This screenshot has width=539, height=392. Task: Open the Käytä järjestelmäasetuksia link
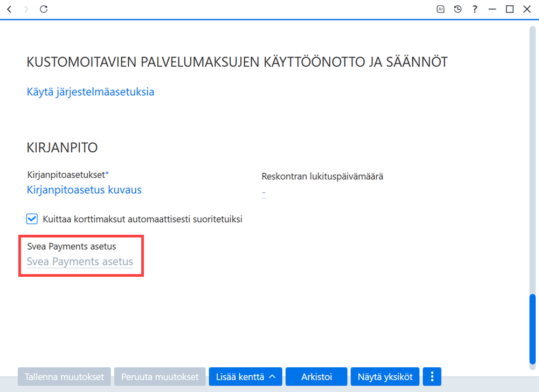click(91, 92)
